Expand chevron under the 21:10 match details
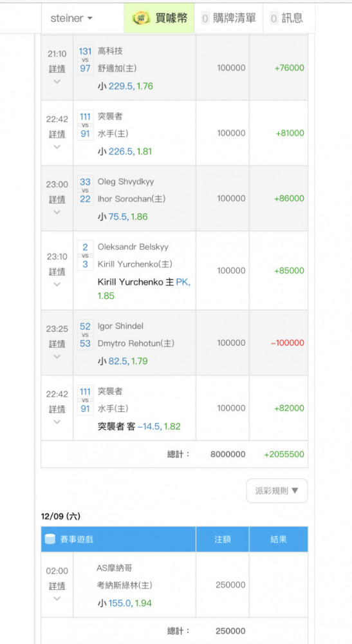This screenshot has width=352, height=644. 57,81
